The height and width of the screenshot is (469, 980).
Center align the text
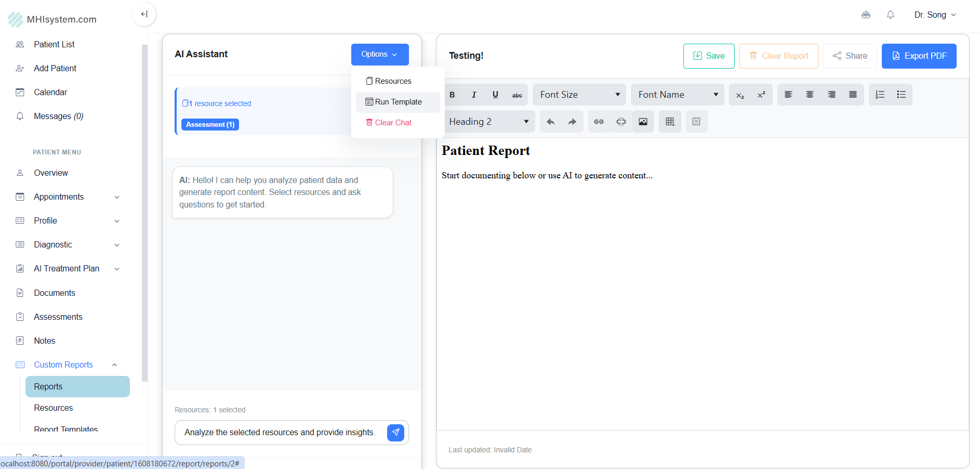(810, 95)
